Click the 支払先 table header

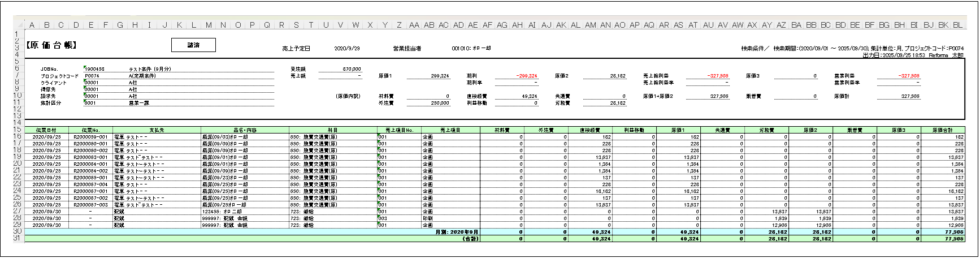tap(157, 130)
